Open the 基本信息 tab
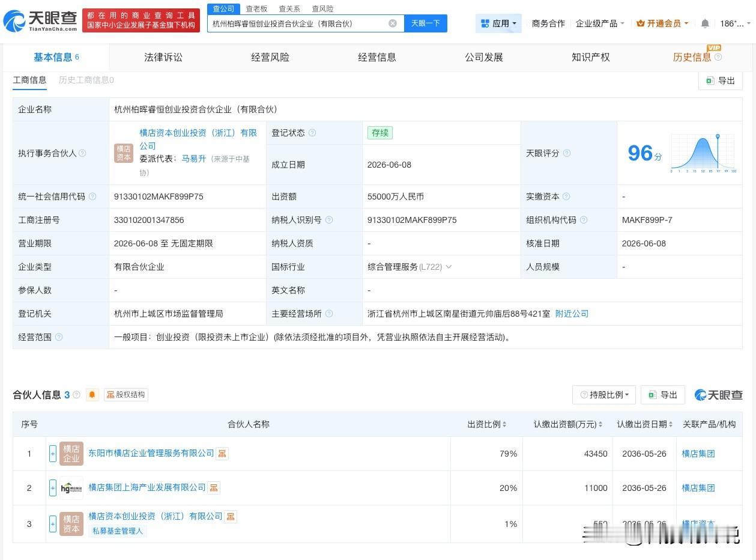Image resolution: width=756 pixels, height=560 pixels. [56, 57]
